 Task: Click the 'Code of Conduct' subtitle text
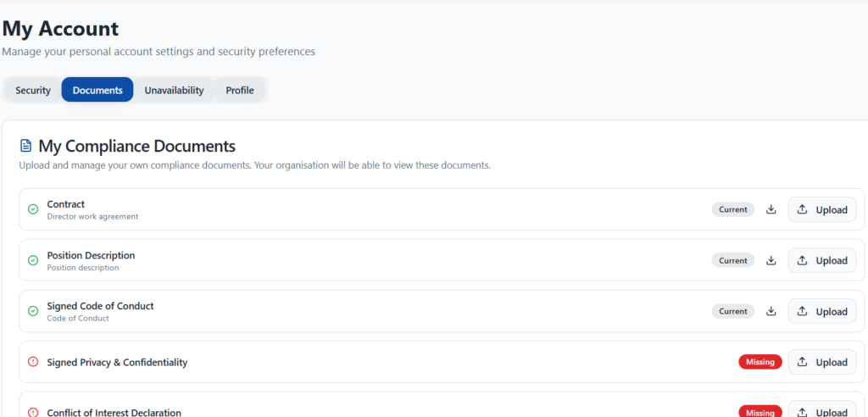(78, 319)
